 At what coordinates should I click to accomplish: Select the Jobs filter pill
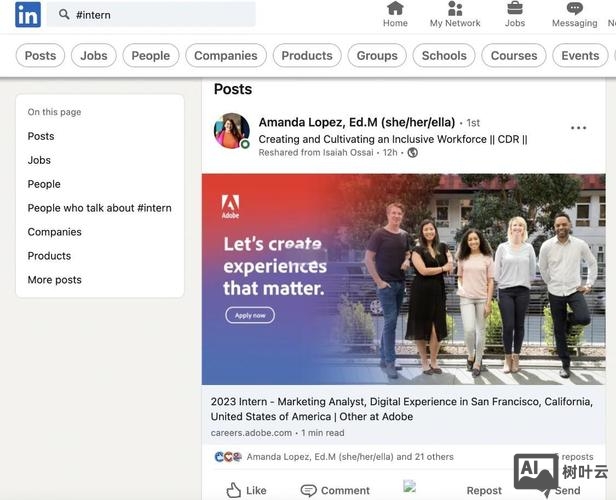tap(94, 55)
